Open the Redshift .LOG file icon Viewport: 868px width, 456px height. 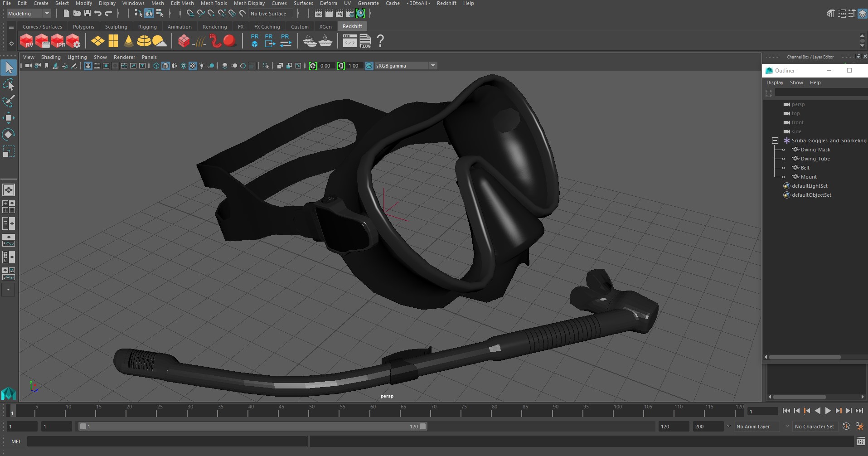[365, 41]
